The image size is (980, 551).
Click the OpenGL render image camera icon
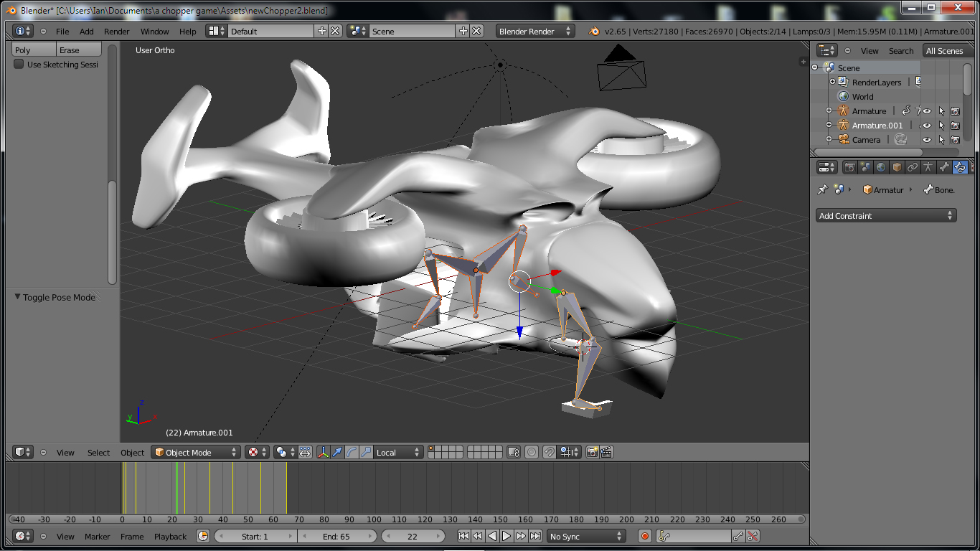[592, 452]
